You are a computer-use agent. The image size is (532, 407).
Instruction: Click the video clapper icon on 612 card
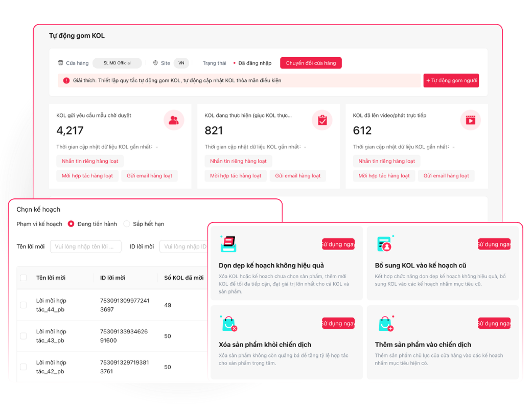(x=470, y=120)
